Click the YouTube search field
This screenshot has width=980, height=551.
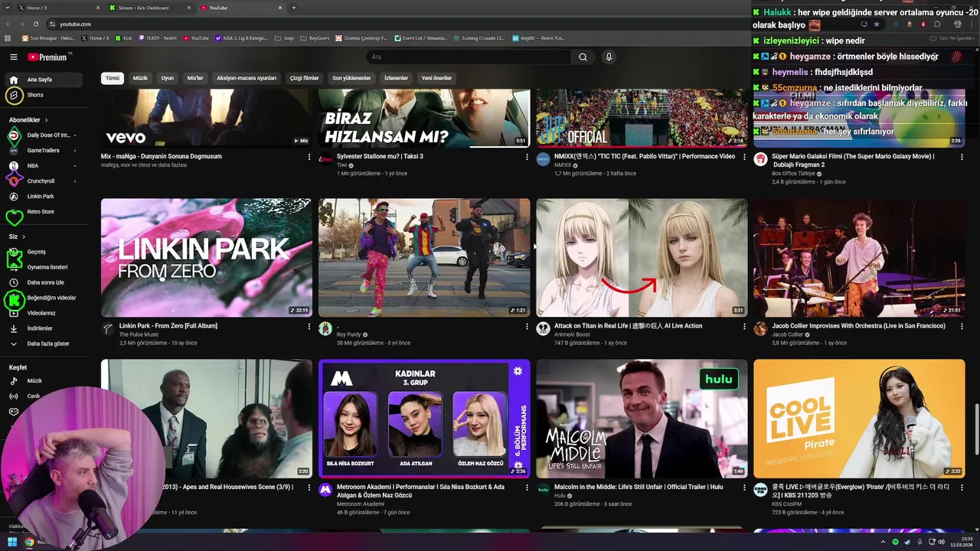[468, 57]
